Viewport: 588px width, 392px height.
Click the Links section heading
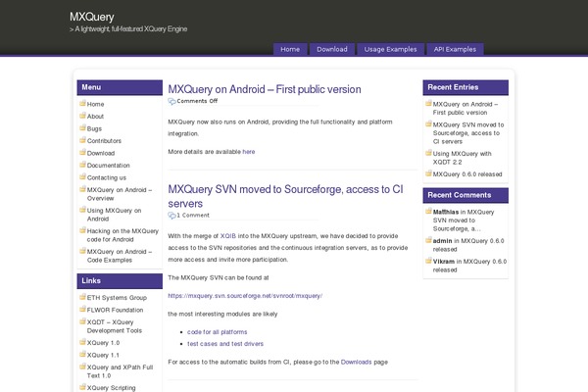tap(91, 280)
